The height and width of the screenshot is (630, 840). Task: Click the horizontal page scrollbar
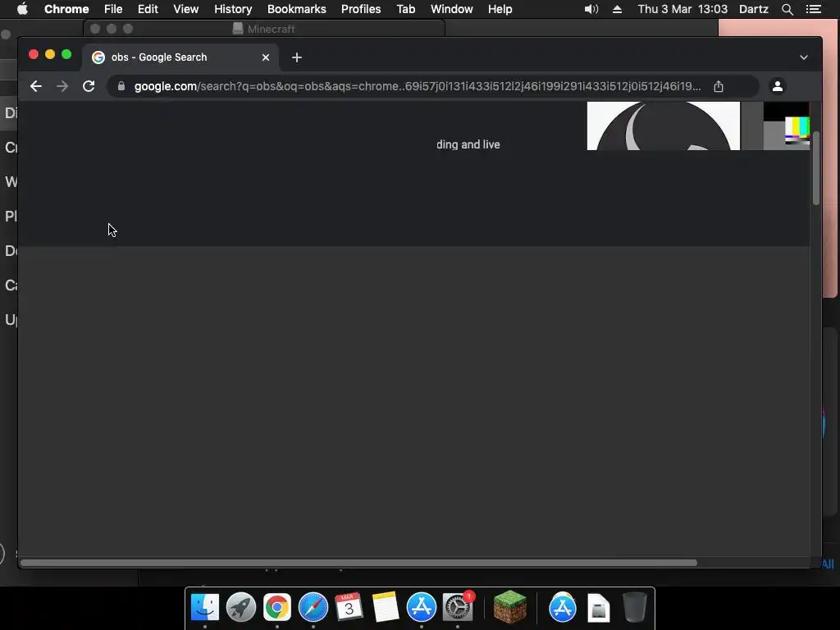coord(358,563)
